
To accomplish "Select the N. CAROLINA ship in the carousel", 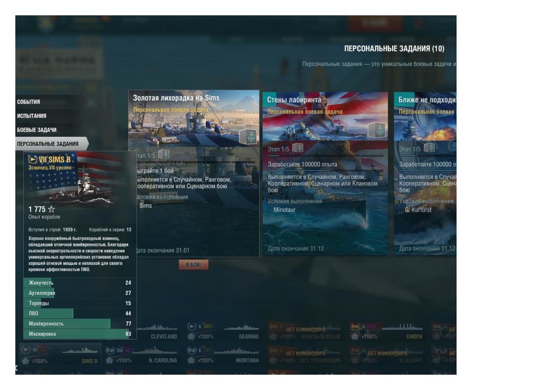I will tap(142, 355).
